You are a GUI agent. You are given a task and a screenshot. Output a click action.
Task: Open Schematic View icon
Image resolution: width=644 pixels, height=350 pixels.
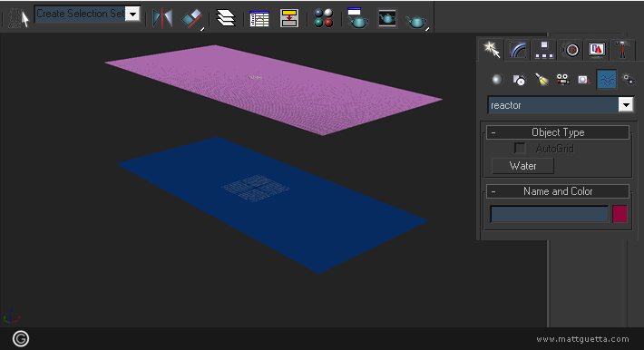289,18
